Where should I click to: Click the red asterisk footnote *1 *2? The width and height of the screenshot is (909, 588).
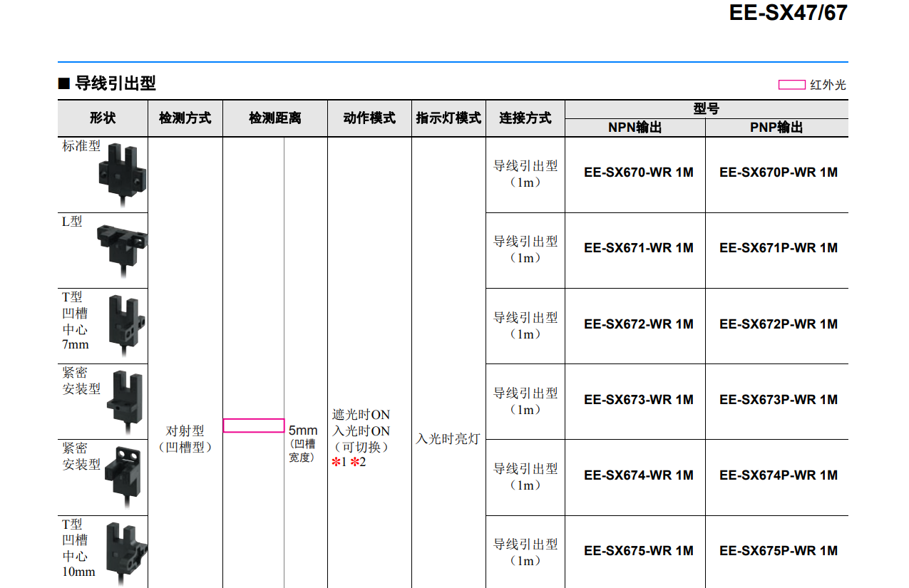click(x=349, y=463)
